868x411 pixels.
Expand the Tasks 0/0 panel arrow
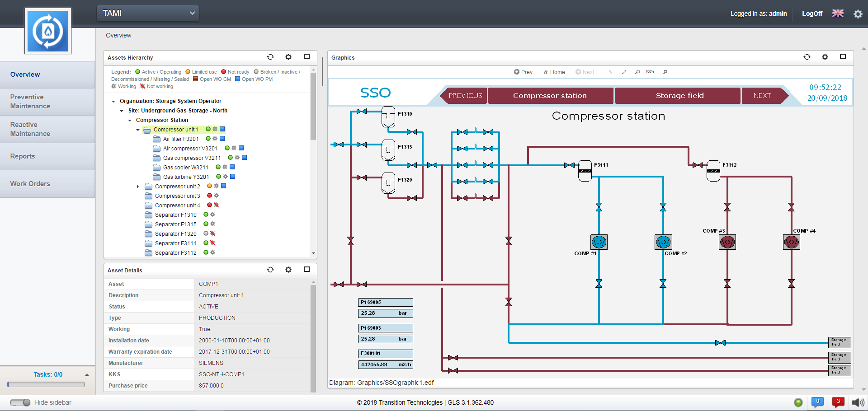pyautogui.click(x=87, y=375)
